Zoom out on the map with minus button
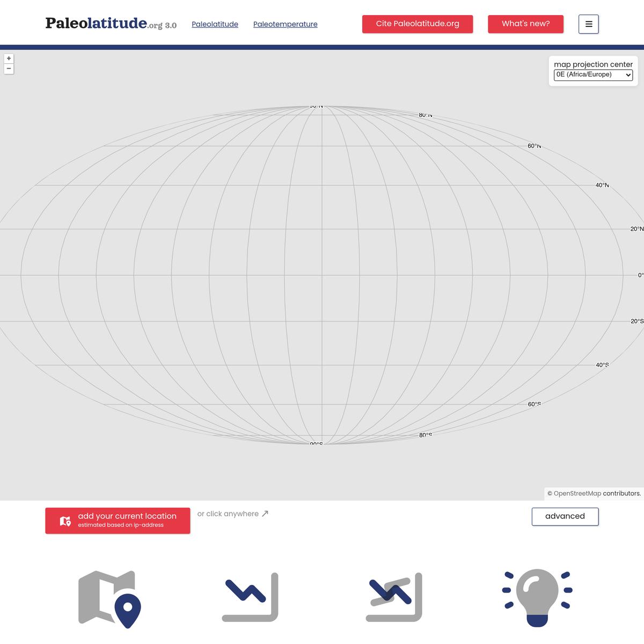 click(x=9, y=69)
